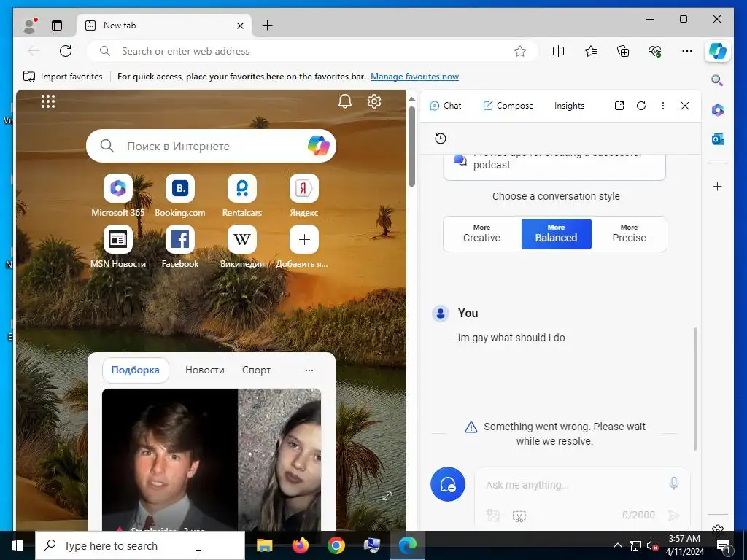This screenshot has width=747, height=560.
Task: Launch Firefox from taskbar
Action: click(300, 545)
